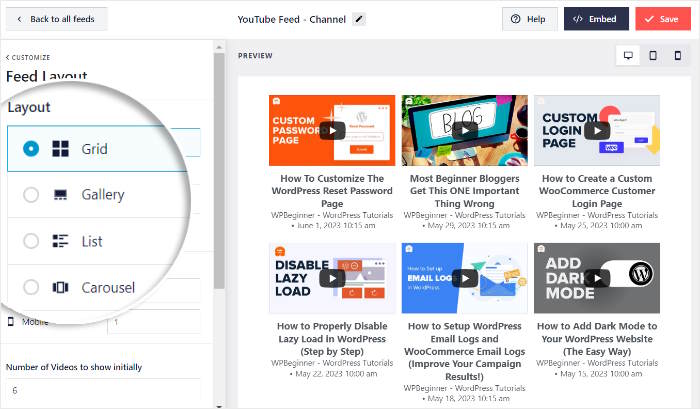700x409 pixels.
Task: Play the Disable Lazy Load video
Action: pyautogui.click(x=332, y=278)
